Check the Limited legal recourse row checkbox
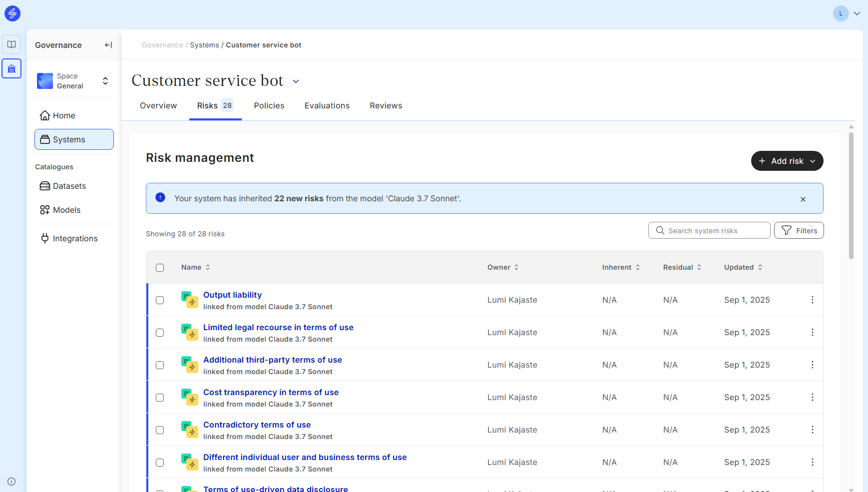The width and height of the screenshot is (868, 492). click(x=160, y=333)
